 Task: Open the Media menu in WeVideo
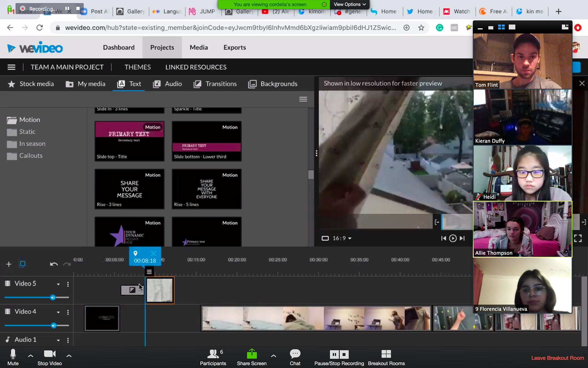click(x=198, y=48)
